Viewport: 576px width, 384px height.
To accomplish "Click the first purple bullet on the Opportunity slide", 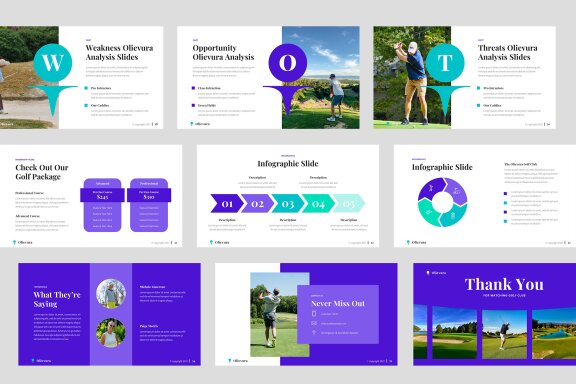I will 193,88.
